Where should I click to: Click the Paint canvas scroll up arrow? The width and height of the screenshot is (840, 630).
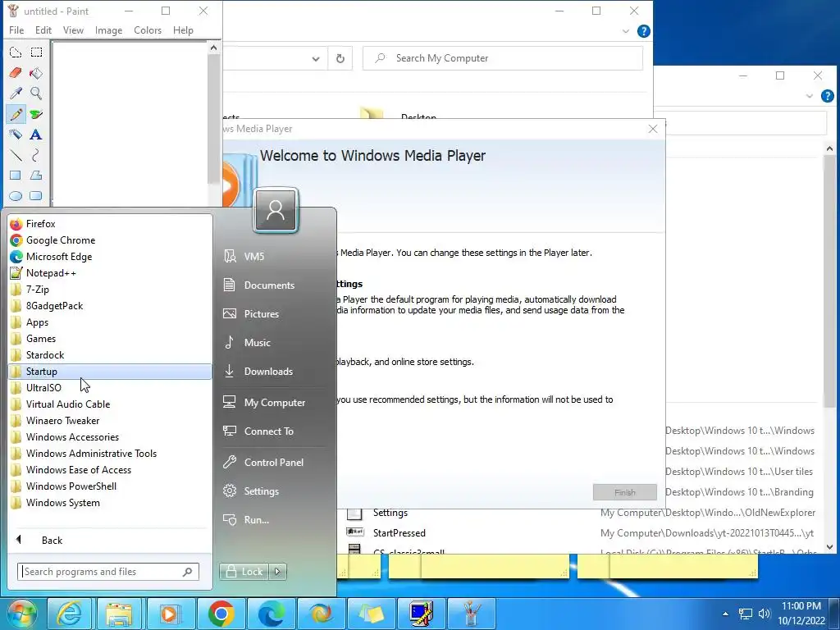pos(214,48)
